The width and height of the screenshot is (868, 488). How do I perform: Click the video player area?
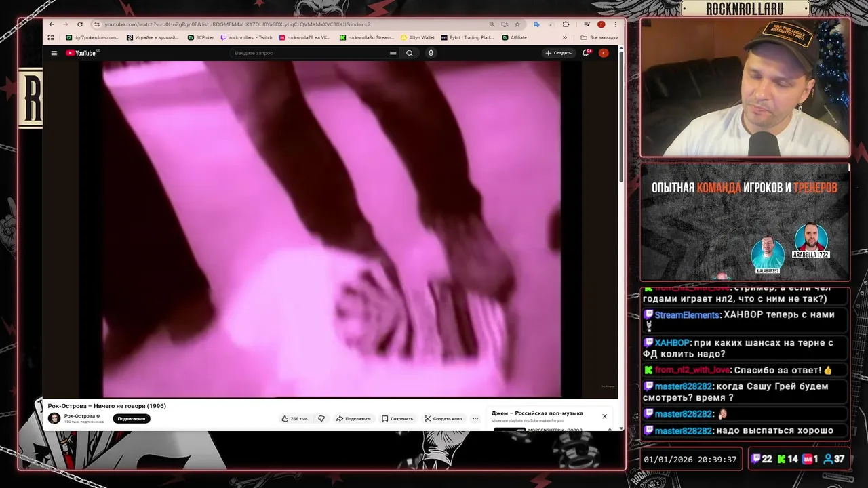click(332, 229)
